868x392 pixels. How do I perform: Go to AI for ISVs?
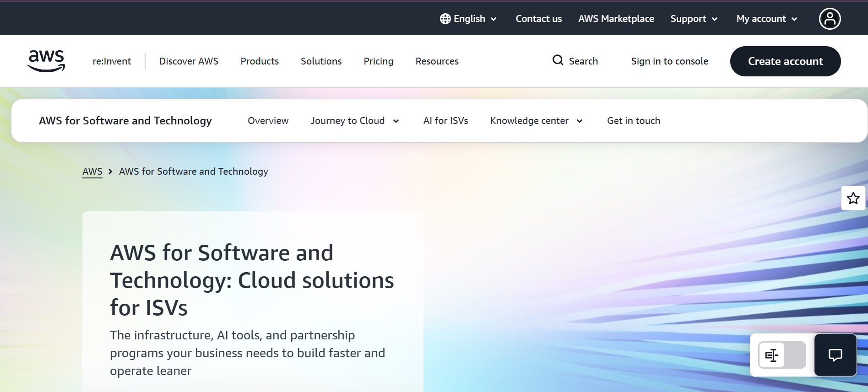pyautogui.click(x=445, y=121)
